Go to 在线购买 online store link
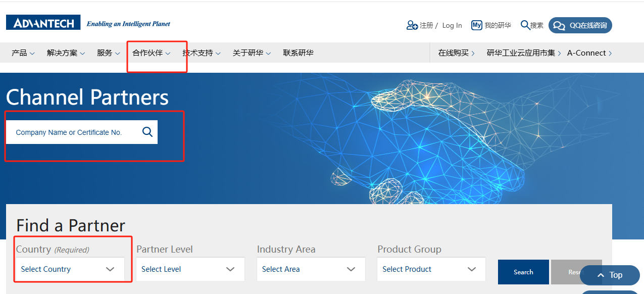 pyautogui.click(x=456, y=53)
